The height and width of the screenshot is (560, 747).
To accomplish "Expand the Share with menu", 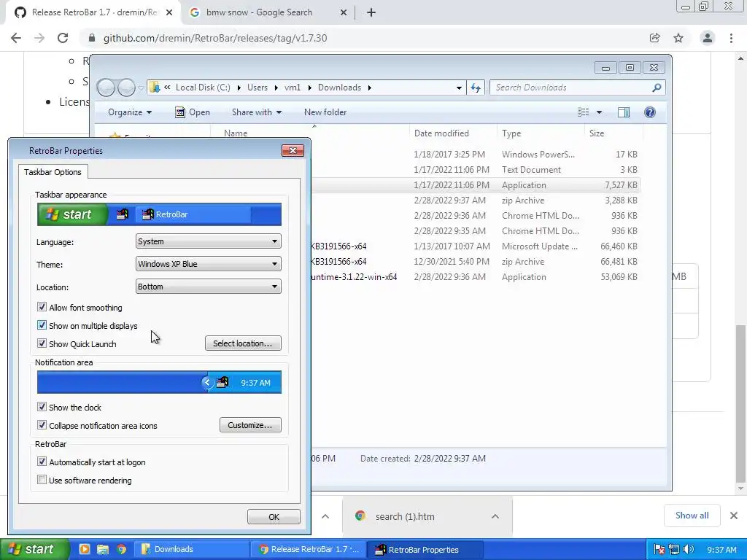I will click(x=256, y=112).
